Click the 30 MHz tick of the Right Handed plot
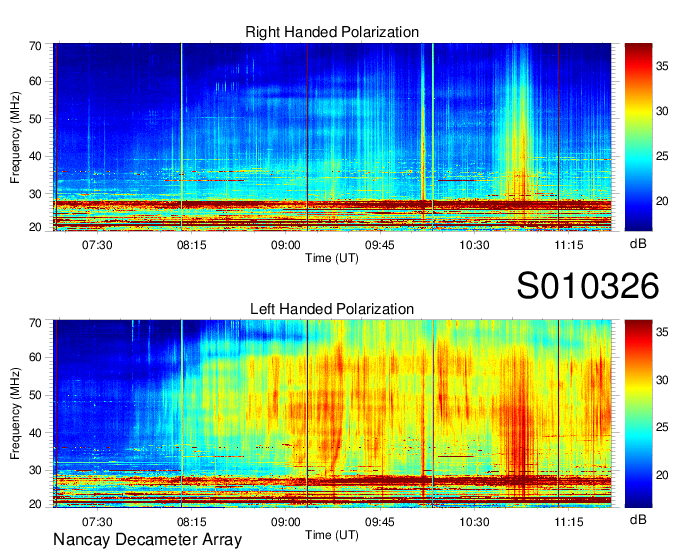The height and width of the screenshot is (552, 680). tap(35, 194)
